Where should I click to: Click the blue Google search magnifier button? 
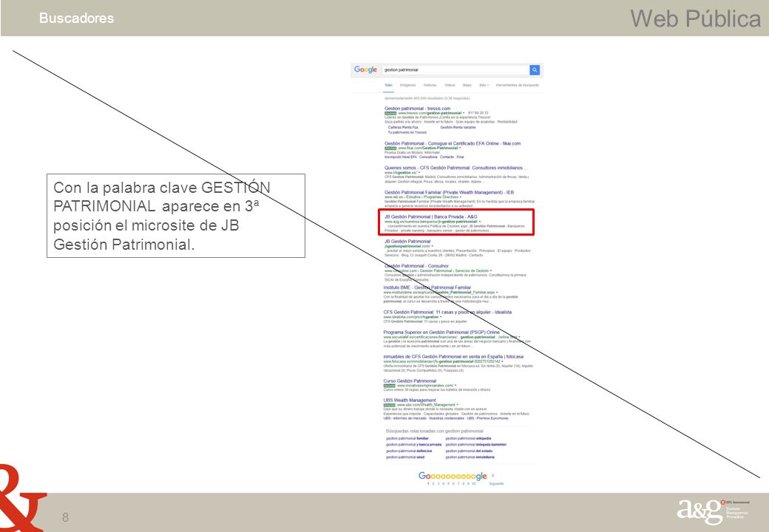coord(535,70)
